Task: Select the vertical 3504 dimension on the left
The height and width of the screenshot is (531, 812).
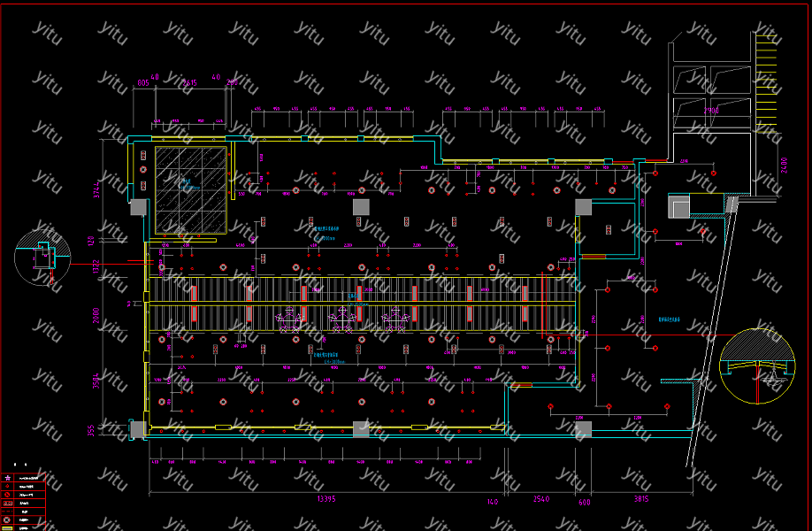Action: pyautogui.click(x=97, y=384)
